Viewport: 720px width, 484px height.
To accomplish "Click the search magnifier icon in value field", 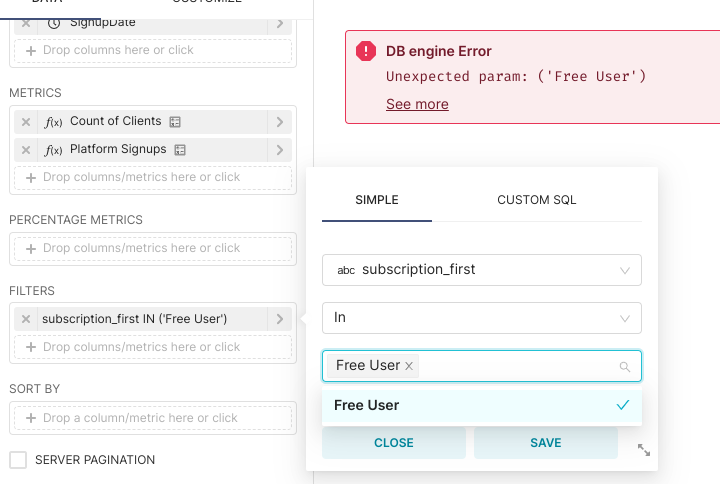I will click(624, 366).
